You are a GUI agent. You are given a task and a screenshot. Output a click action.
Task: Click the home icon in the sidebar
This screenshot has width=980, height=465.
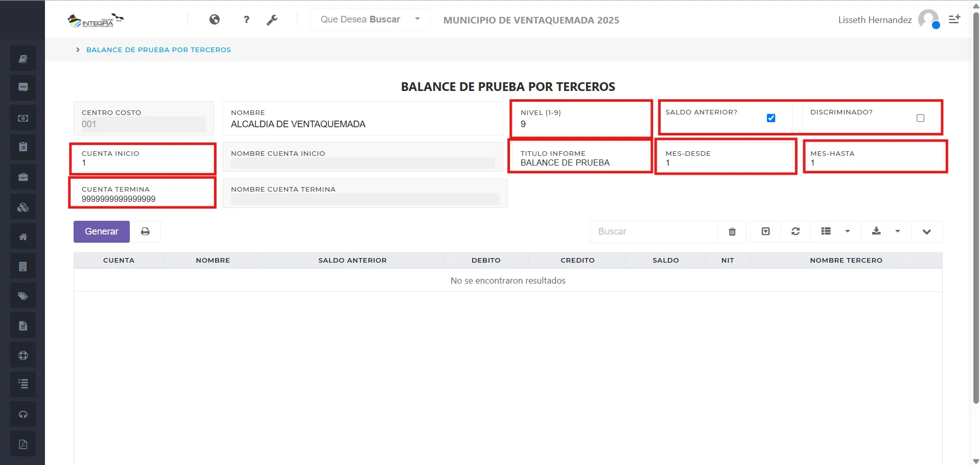22,236
